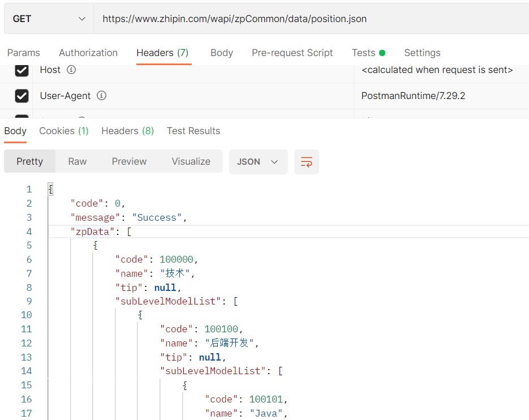
Task: Switch response view to Preview
Action: (129, 162)
